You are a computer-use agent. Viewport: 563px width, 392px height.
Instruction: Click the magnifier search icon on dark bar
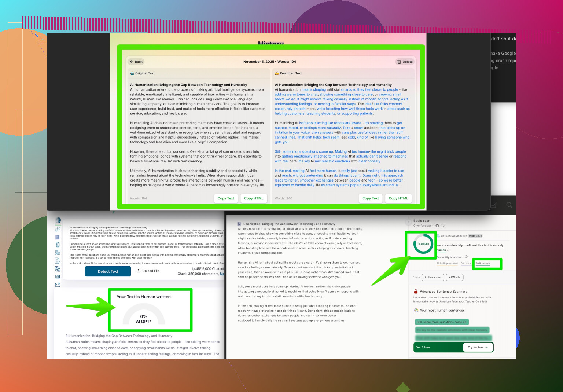point(509,205)
